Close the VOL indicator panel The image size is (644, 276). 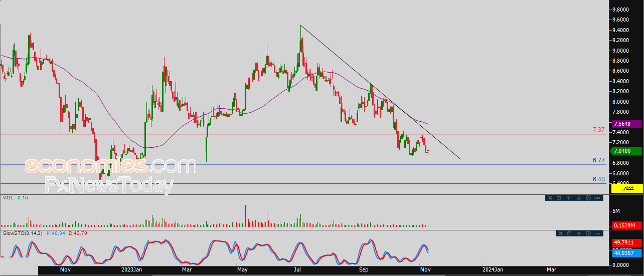pos(550,198)
